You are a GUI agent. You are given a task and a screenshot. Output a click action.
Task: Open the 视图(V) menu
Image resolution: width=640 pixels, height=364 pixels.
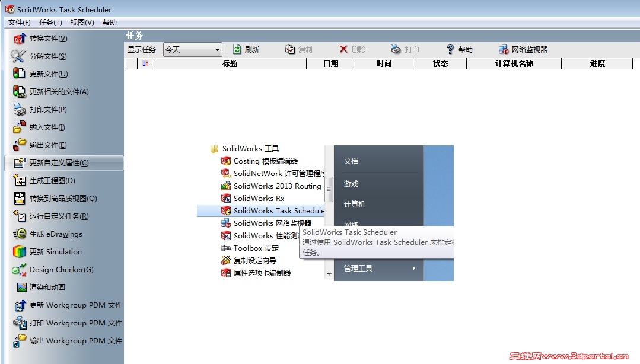(82, 23)
